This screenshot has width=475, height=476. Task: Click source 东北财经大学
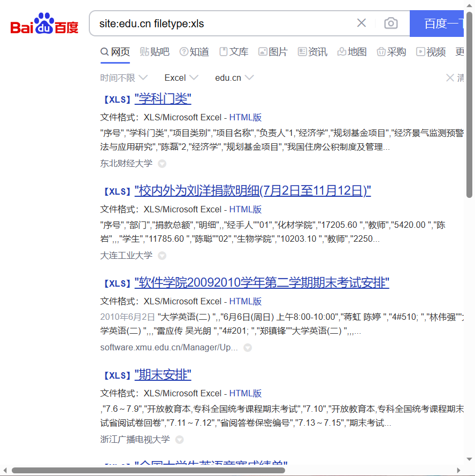[x=126, y=163]
